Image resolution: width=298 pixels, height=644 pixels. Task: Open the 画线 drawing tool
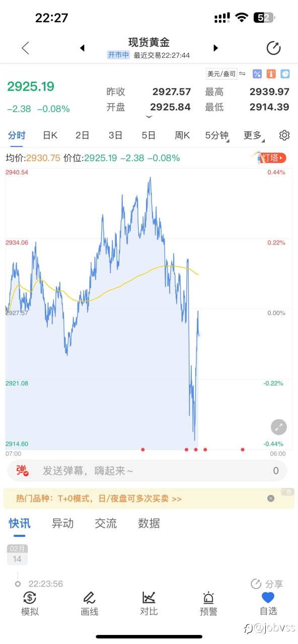pos(89,603)
